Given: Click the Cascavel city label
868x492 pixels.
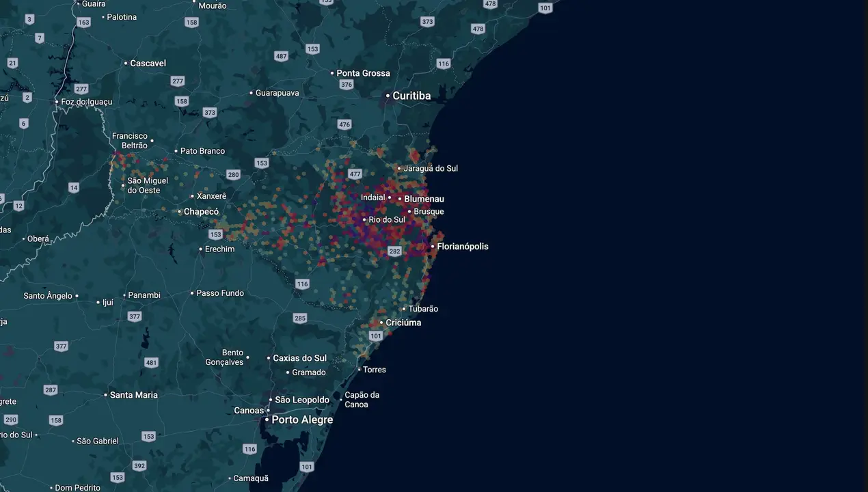Looking at the screenshot, I should pos(148,63).
